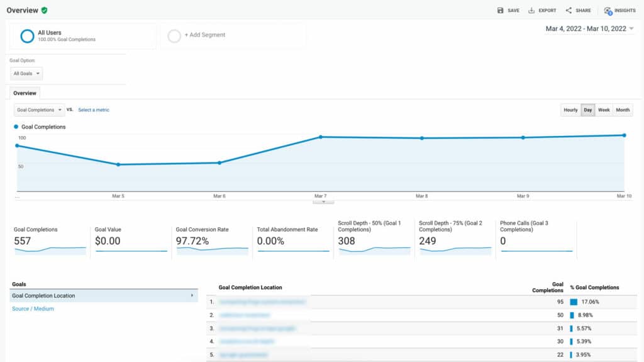This screenshot has height=362, width=644.
Task: Open blurred location link in row 4
Action: [x=247, y=341]
